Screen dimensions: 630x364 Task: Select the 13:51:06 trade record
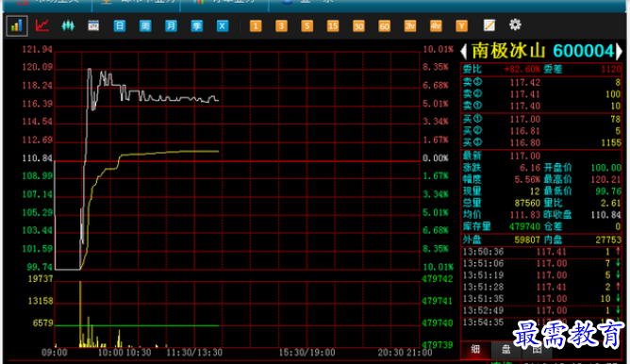point(541,263)
